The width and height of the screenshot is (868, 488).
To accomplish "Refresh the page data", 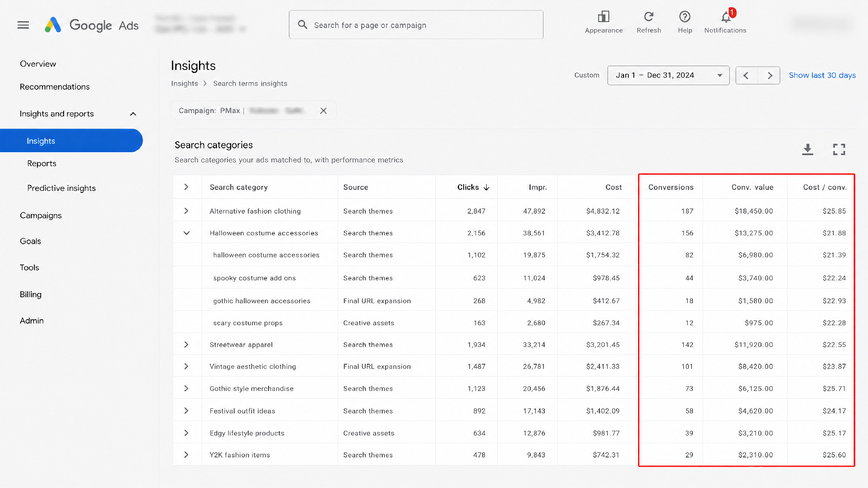I will click(x=649, y=22).
